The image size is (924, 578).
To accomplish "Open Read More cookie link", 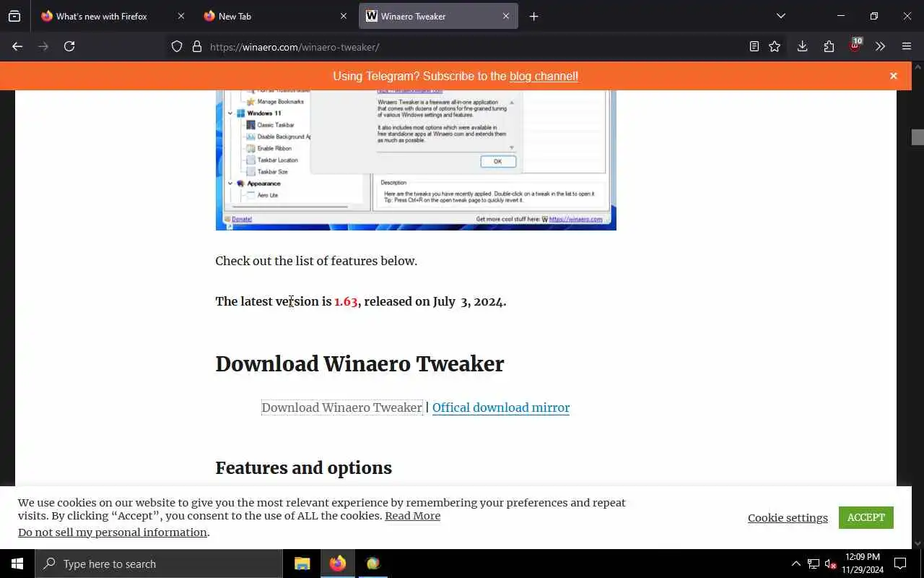I will pyautogui.click(x=412, y=516).
